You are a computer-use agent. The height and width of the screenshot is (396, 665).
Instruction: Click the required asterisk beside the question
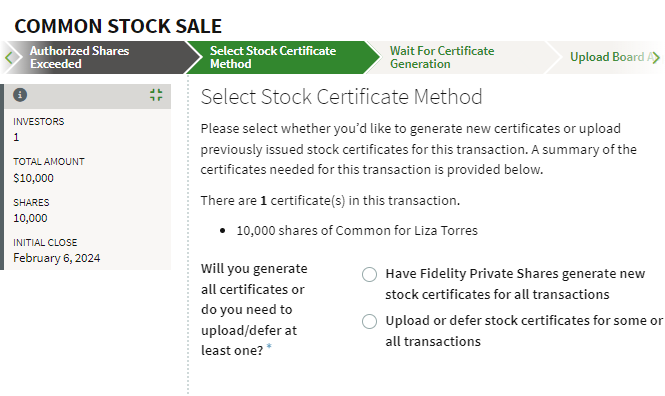point(269,347)
